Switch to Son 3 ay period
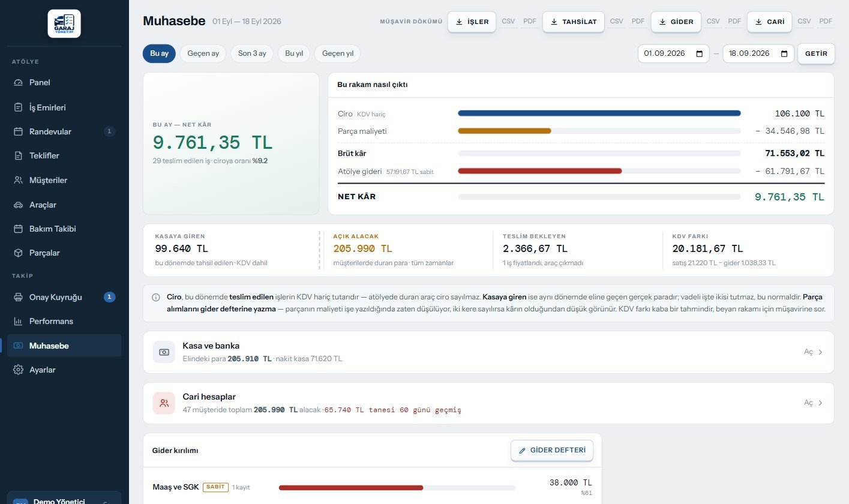The height and width of the screenshot is (504, 849). tap(252, 53)
